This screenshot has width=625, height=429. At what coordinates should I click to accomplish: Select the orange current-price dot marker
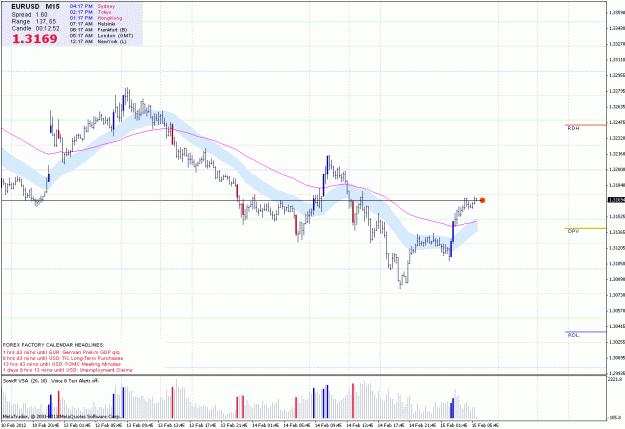pos(482,200)
